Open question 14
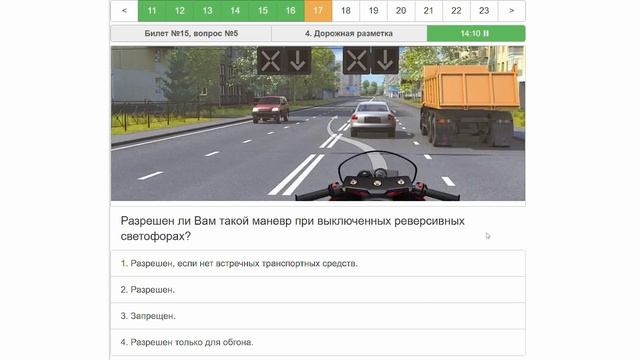The image size is (640, 360). (x=235, y=11)
